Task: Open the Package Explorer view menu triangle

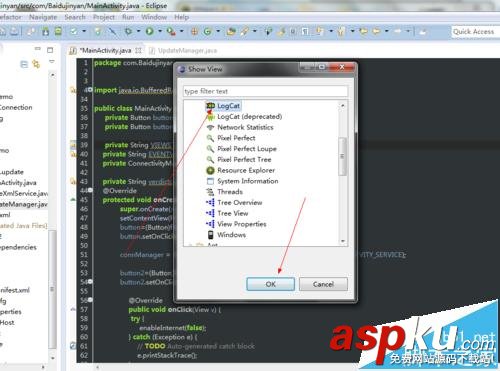Action: tap(52, 62)
